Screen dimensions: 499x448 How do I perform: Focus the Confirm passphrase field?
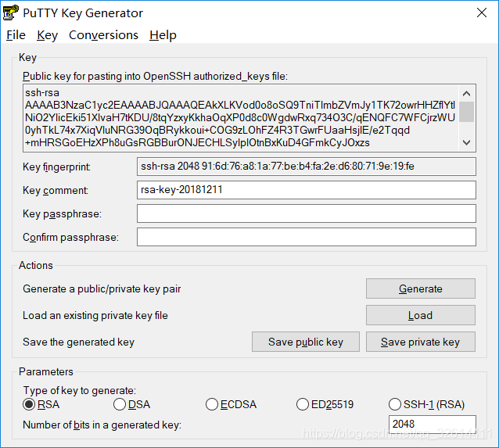point(307,237)
